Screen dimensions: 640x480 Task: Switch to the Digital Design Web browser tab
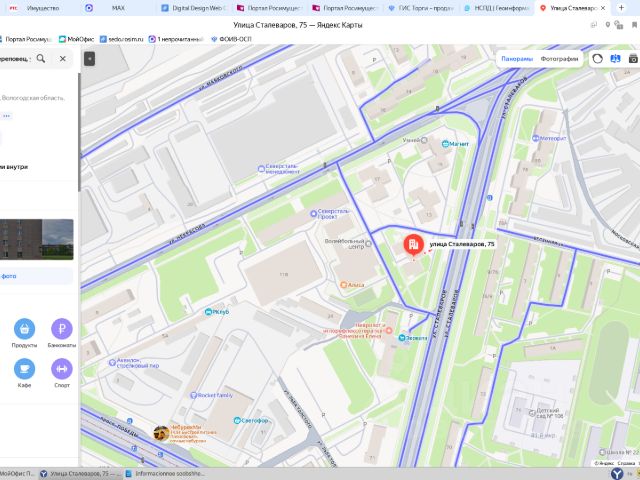[x=193, y=8]
